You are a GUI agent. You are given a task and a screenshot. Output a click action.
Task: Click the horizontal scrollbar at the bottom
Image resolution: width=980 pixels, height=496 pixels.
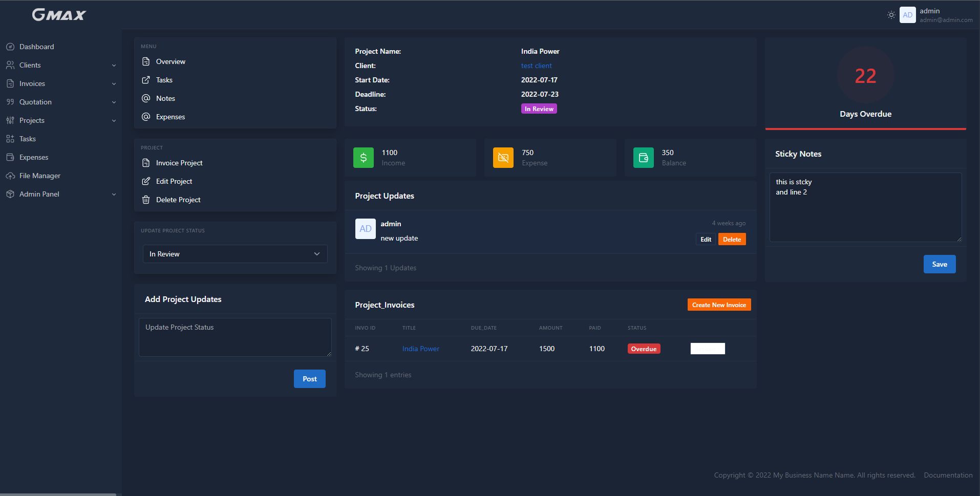(59, 494)
